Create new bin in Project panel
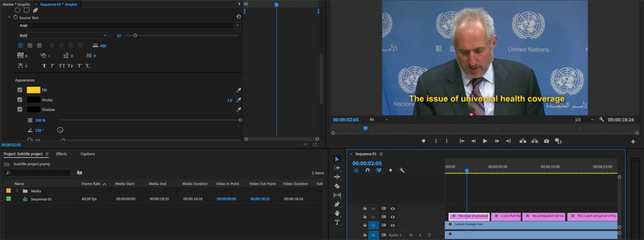 click(79, 173)
